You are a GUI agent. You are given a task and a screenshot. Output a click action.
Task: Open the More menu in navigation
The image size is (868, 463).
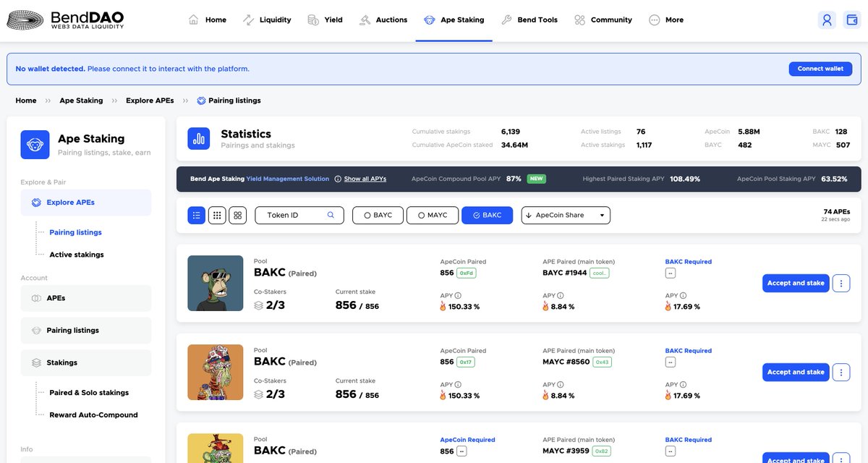point(666,20)
